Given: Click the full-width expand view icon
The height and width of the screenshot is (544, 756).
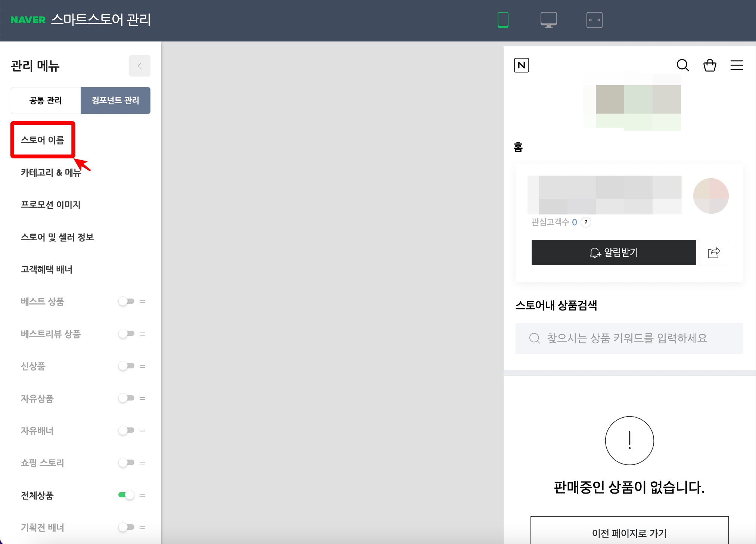Looking at the screenshot, I should click(594, 20).
